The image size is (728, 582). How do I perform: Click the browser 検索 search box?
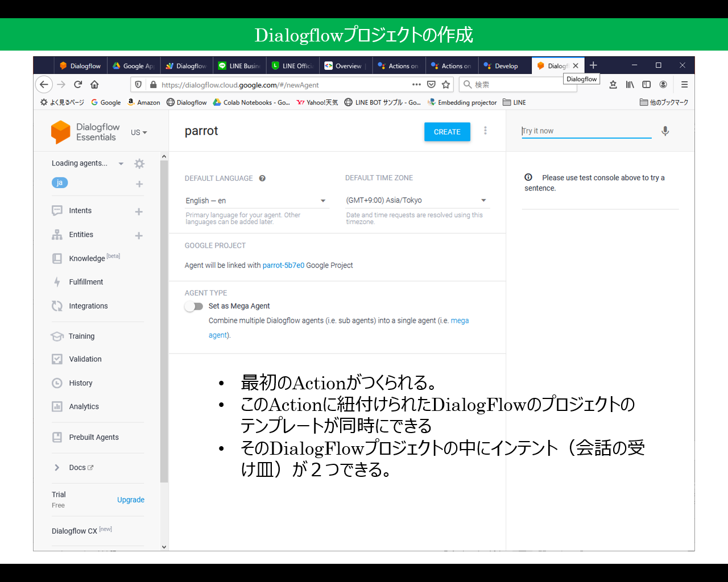(x=518, y=85)
